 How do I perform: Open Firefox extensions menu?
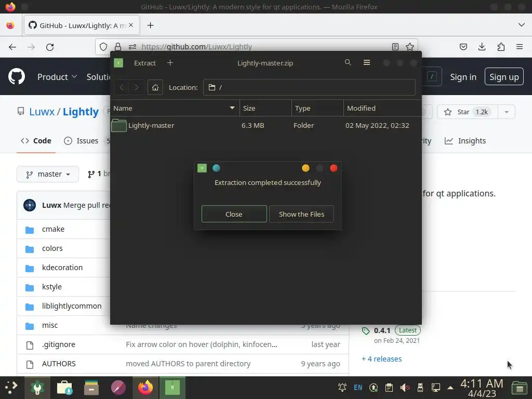click(x=501, y=47)
